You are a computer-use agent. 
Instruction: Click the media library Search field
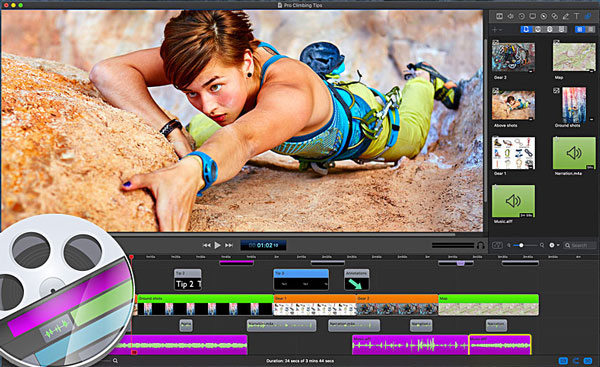pos(579,245)
